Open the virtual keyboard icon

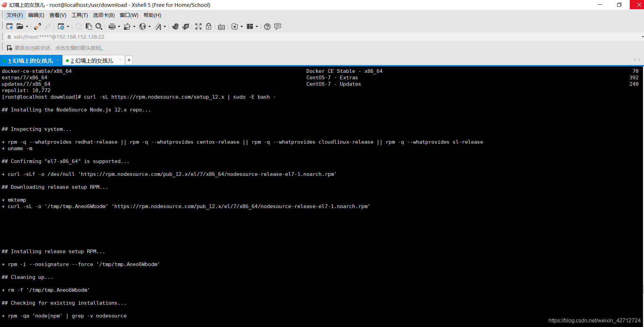(x=221, y=27)
